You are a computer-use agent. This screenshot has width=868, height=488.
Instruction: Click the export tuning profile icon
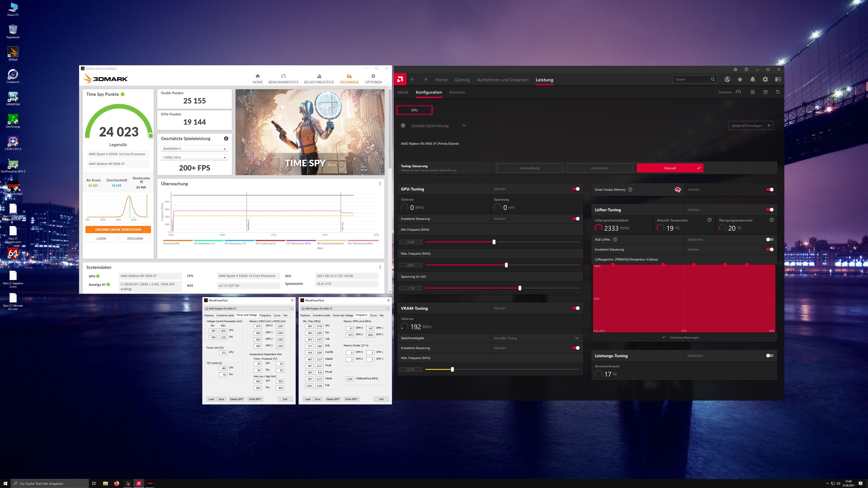click(765, 92)
